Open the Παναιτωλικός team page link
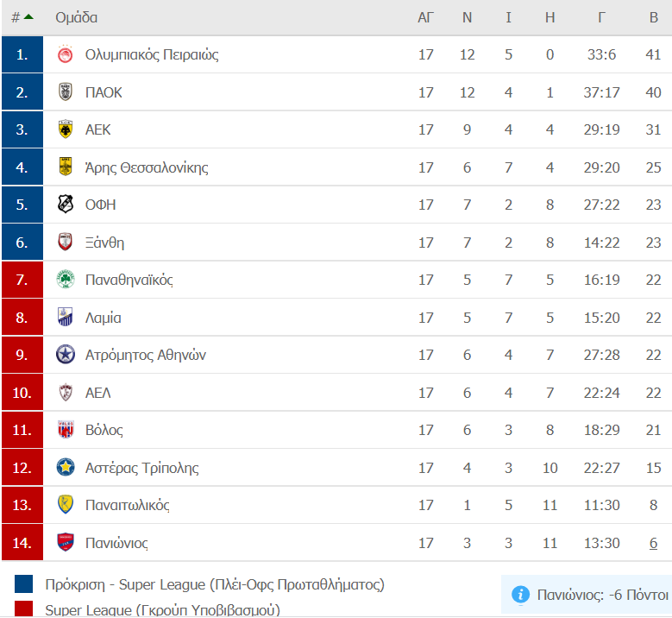 pos(128,505)
